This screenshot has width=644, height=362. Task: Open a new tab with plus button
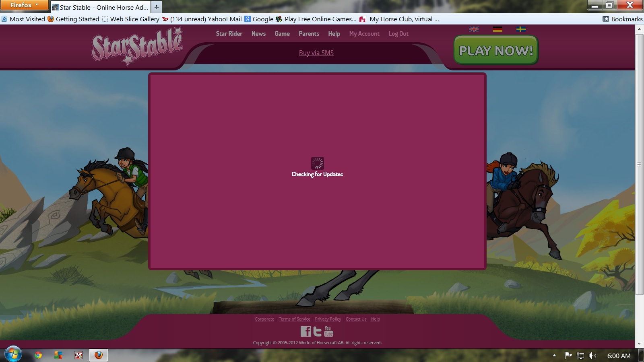157,7
